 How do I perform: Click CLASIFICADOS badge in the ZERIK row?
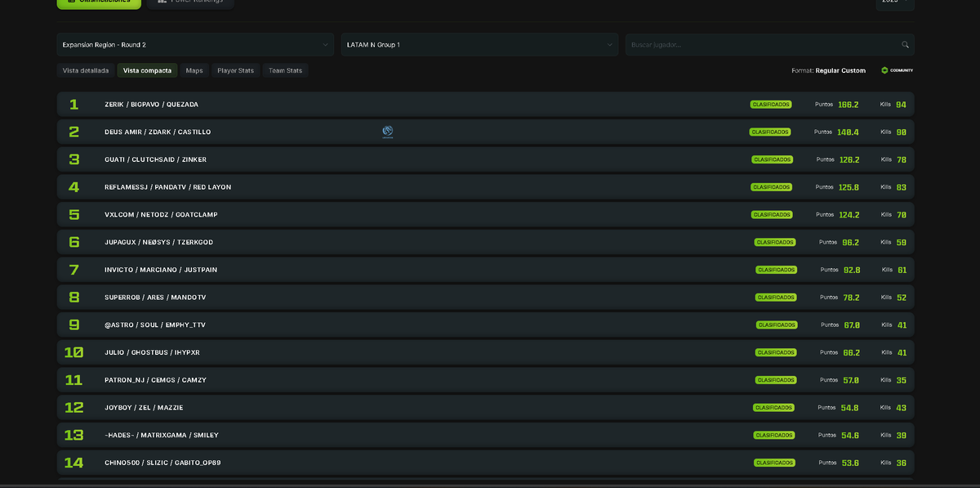[771, 105]
